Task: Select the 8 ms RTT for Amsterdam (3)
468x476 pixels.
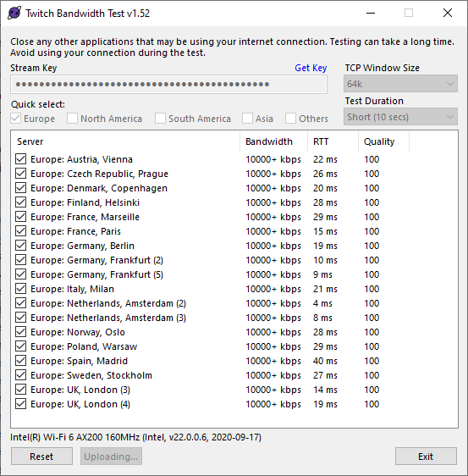Action: pos(322,318)
